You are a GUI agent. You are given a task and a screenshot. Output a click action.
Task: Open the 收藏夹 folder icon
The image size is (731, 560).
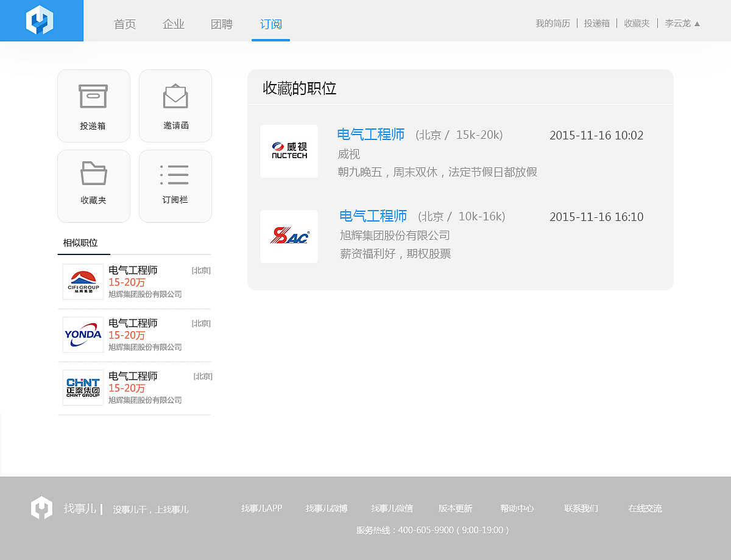pos(93,186)
